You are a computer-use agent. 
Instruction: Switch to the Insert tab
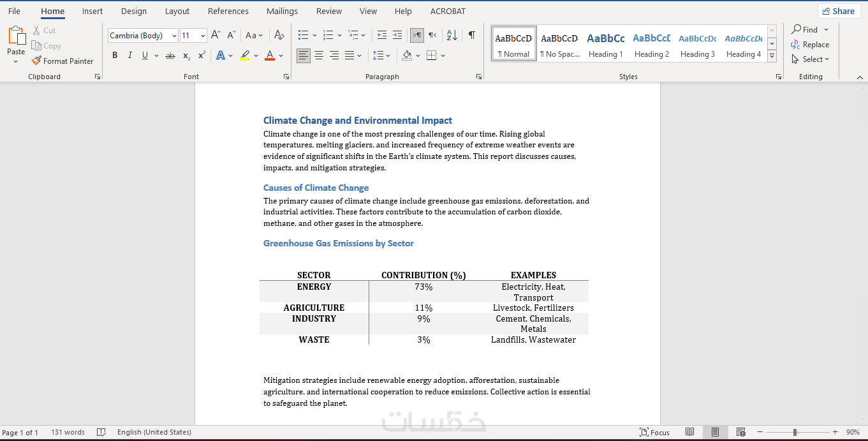pyautogui.click(x=92, y=11)
